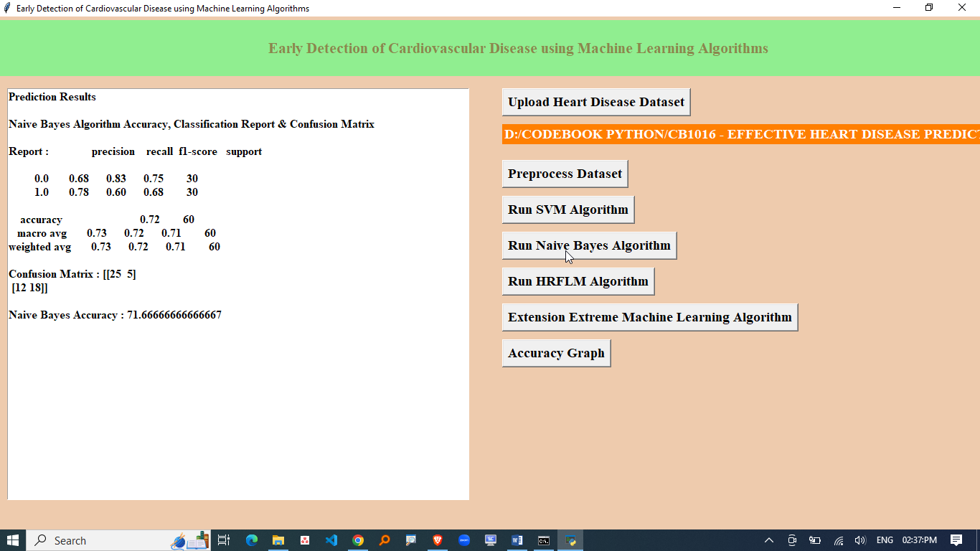Run the SVM Algorithm
This screenshot has height=551, width=980.
click(x=568, y=209)
